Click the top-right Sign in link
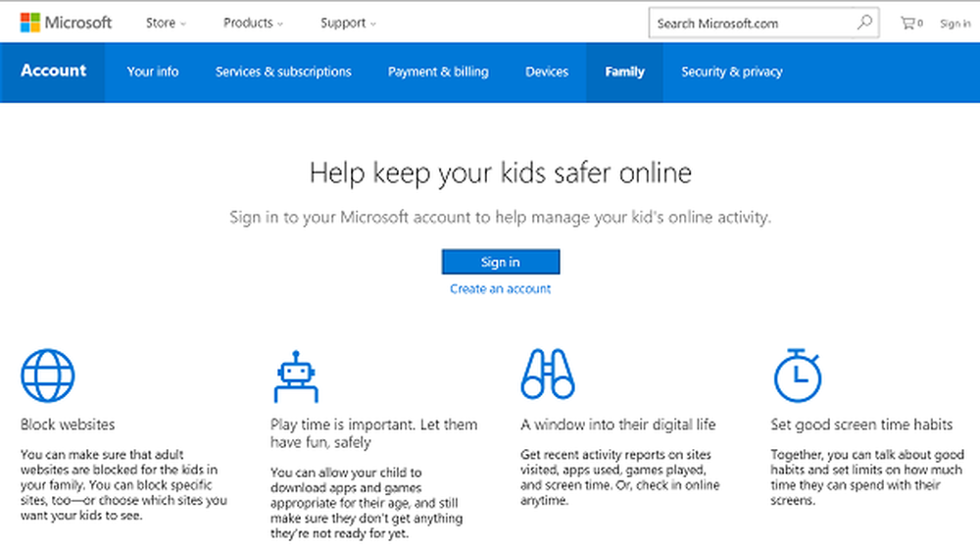The image size is (980, 549). pos(955,24)
